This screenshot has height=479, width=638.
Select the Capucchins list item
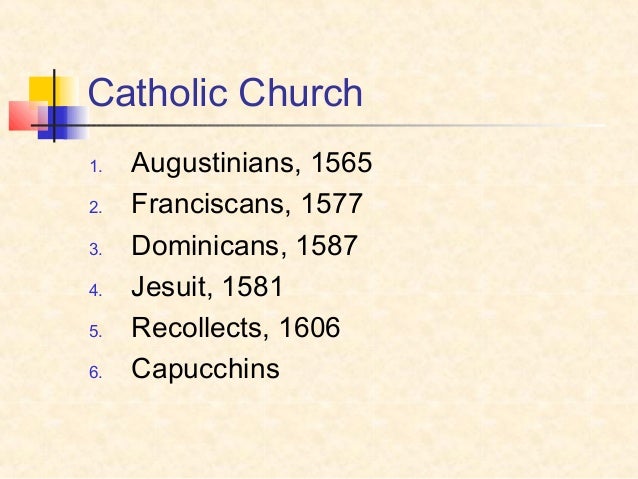205,370
